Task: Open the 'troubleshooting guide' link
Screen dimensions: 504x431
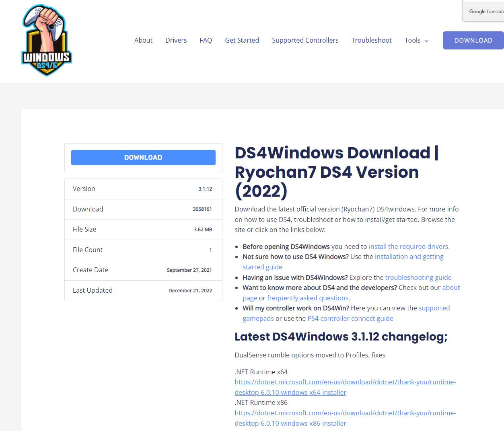Action: pos(418,277)
